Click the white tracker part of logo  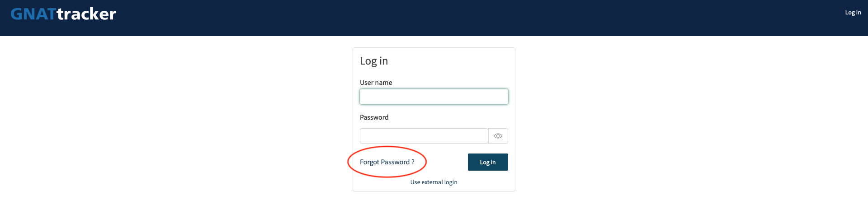pyautogui.click(x=86, y=14)
